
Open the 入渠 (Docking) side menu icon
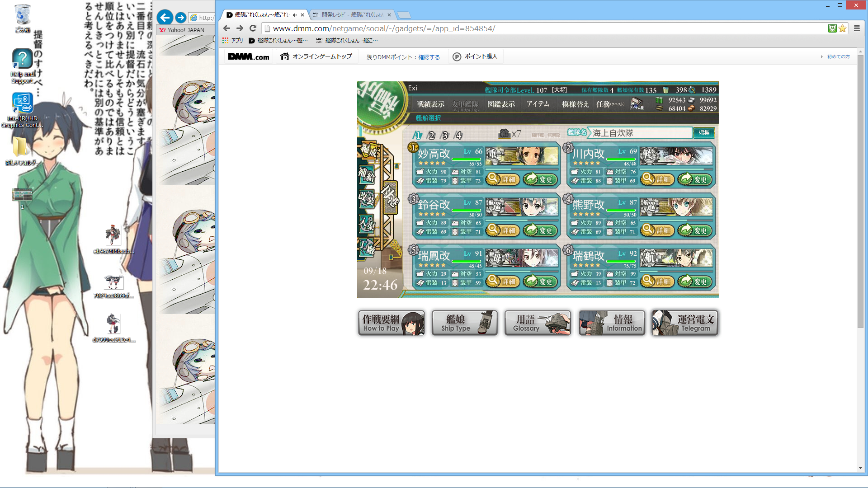[x=366, y=224]
